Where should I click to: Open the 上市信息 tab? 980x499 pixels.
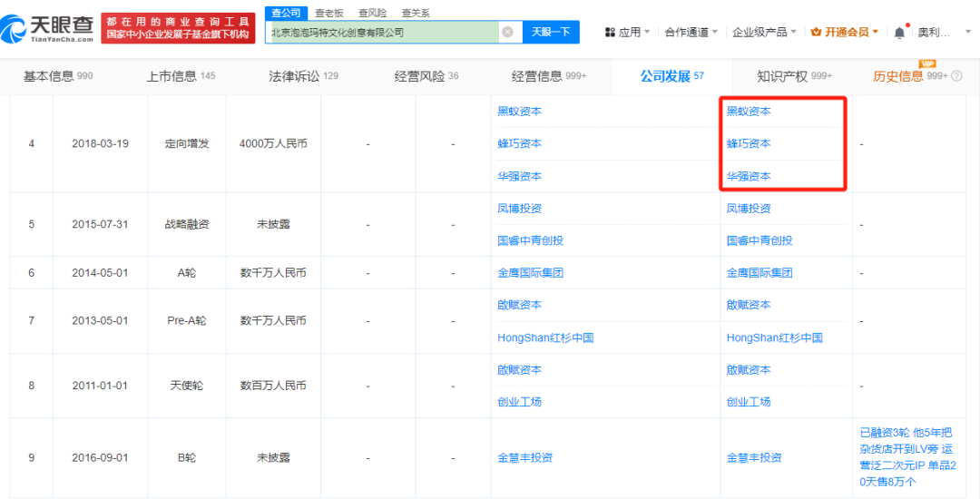tap(181, 76)
